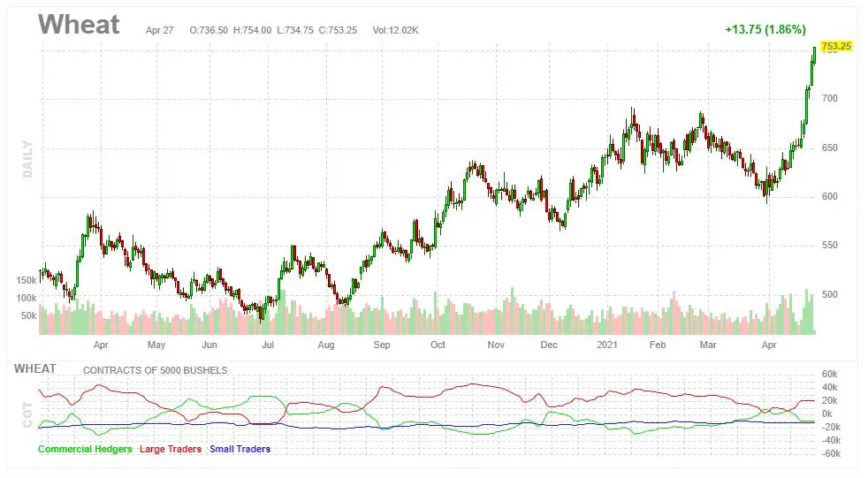
Task: Click the 650 price axis label
Action: (830, 148)
